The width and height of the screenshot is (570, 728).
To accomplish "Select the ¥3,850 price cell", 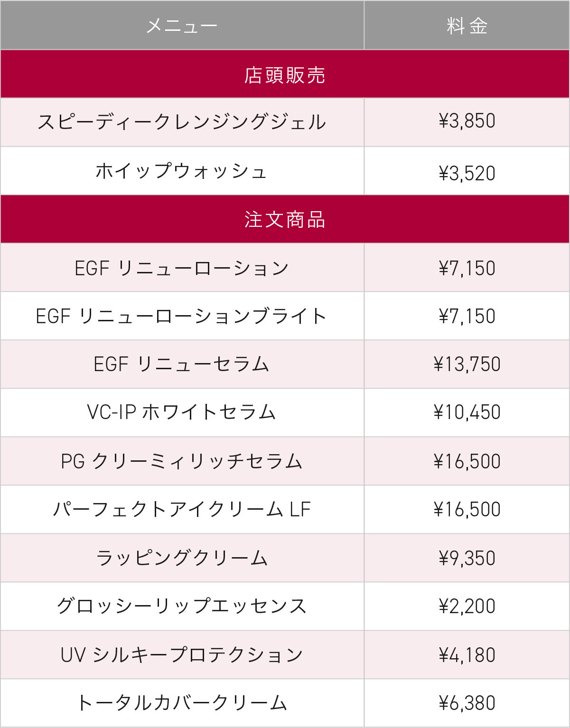I will 467,121.
